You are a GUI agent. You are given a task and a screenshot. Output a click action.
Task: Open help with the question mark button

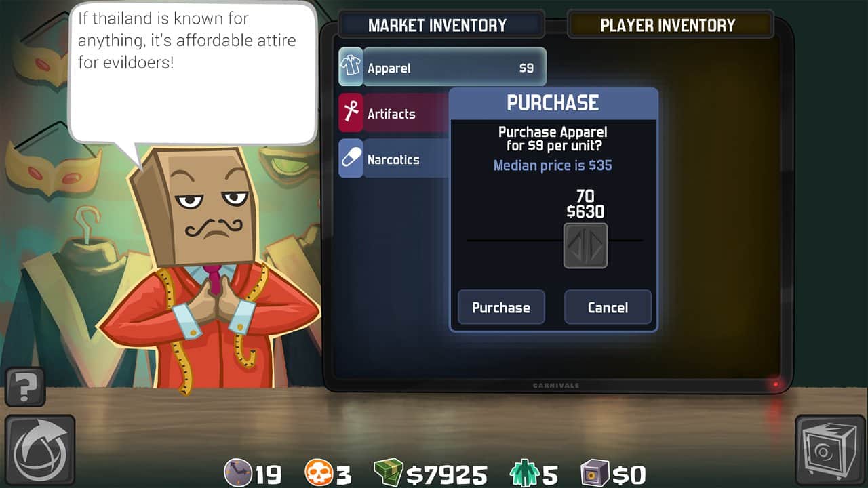pos(25,388)
